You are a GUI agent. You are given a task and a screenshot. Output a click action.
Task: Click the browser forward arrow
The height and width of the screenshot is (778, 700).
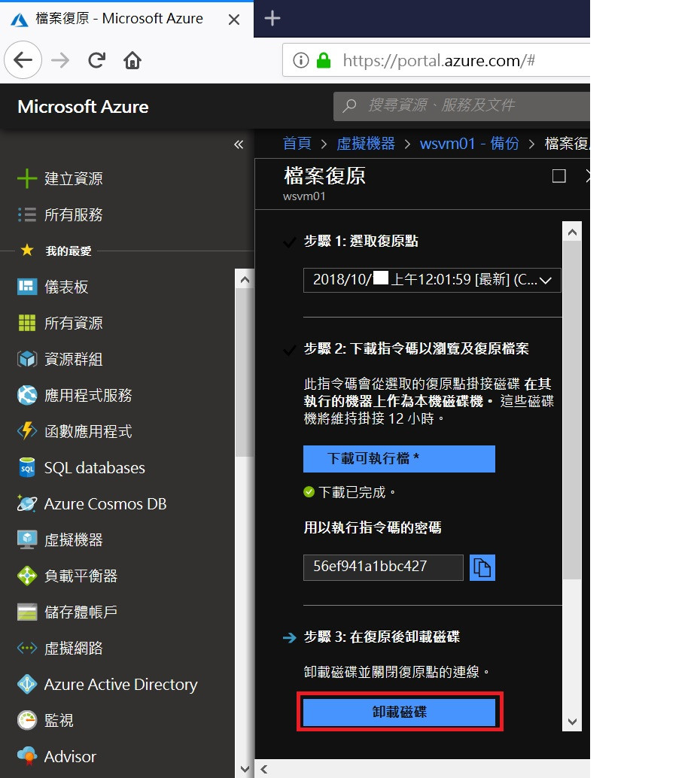click(x=60, y=60)
